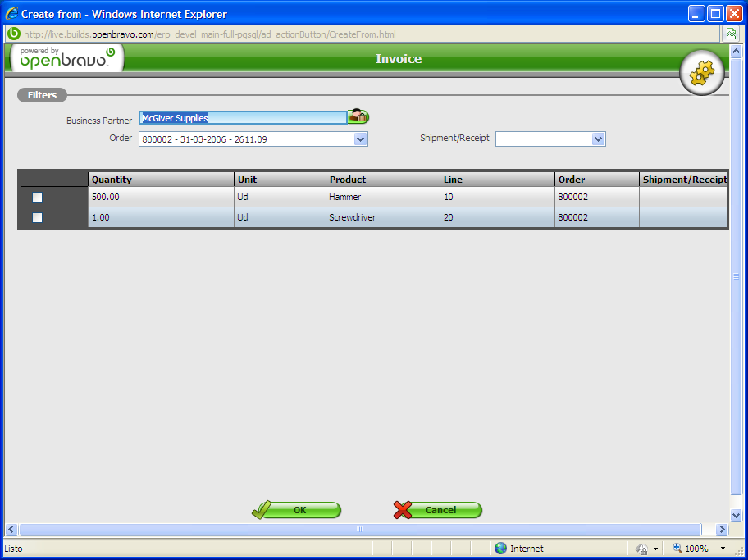Click the vertical scrollbar down arrow
748x560 pixels.
click(736, 514)
